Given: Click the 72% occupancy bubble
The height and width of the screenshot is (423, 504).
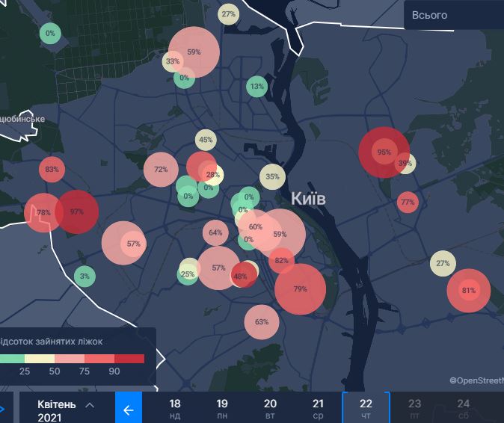Looking at the screenshot, I should click(161, 169).
